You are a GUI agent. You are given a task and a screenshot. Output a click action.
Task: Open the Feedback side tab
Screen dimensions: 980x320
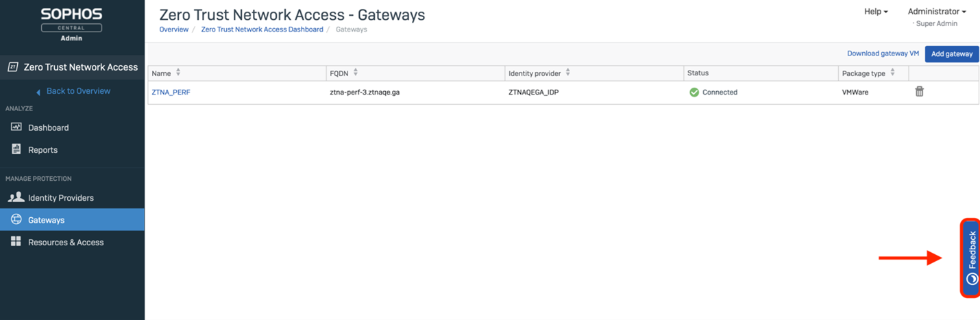(x=971, y=258)
